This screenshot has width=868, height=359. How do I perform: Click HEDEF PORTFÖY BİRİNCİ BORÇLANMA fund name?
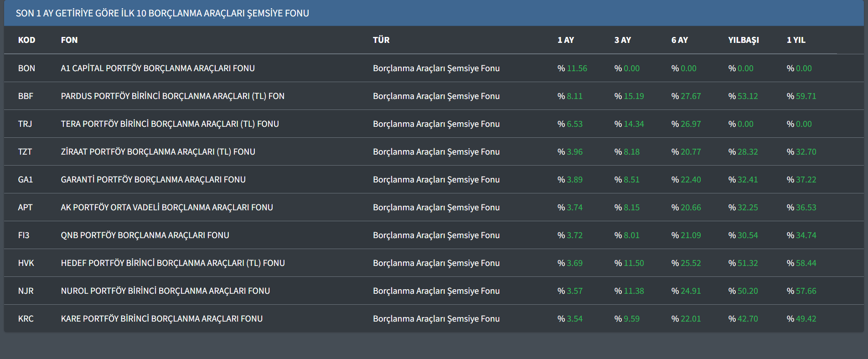(x=173, y=263)
